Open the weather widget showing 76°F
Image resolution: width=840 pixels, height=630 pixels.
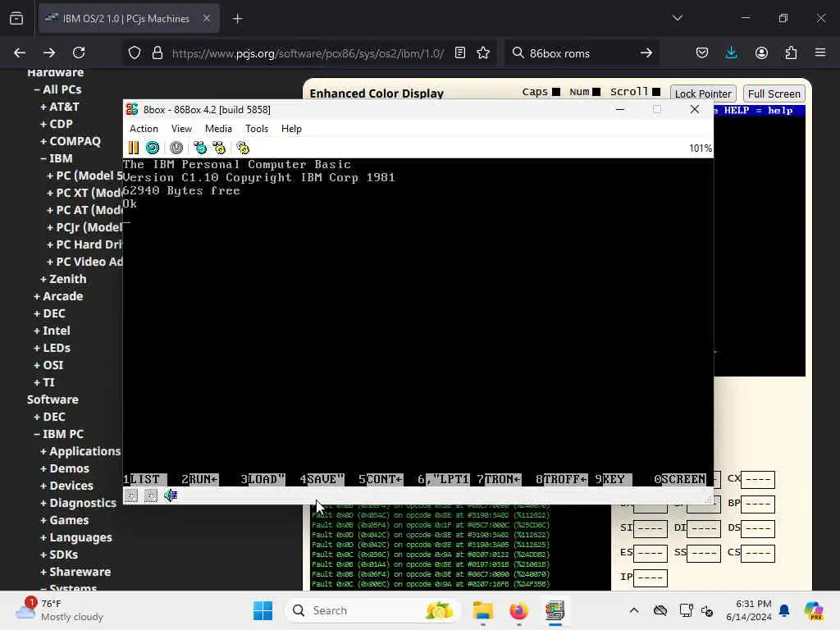coord(59,610)
